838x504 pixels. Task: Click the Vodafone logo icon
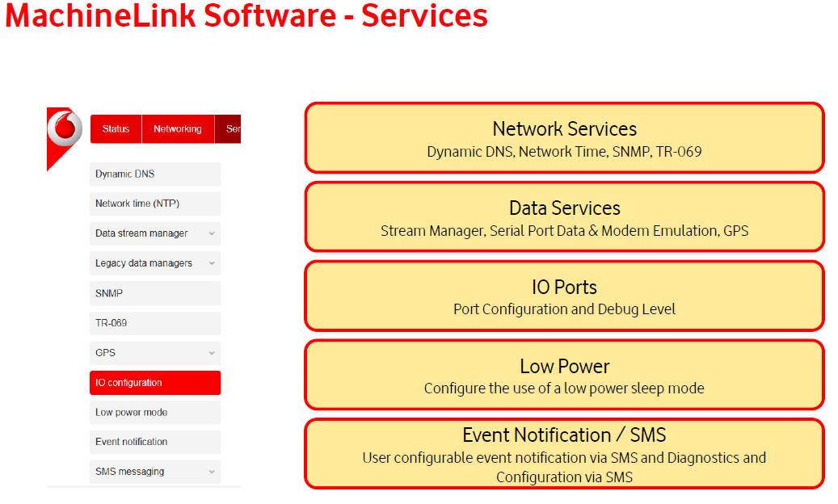point(65,128)
